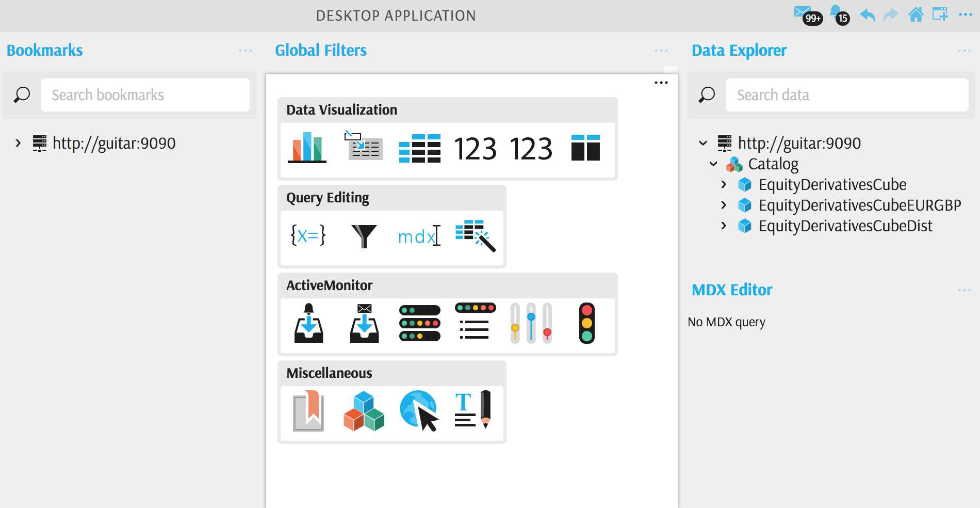Viewport: 980px width, 508px height.
Task: Select the monitors status bars icon
Action: coord(420,323)
